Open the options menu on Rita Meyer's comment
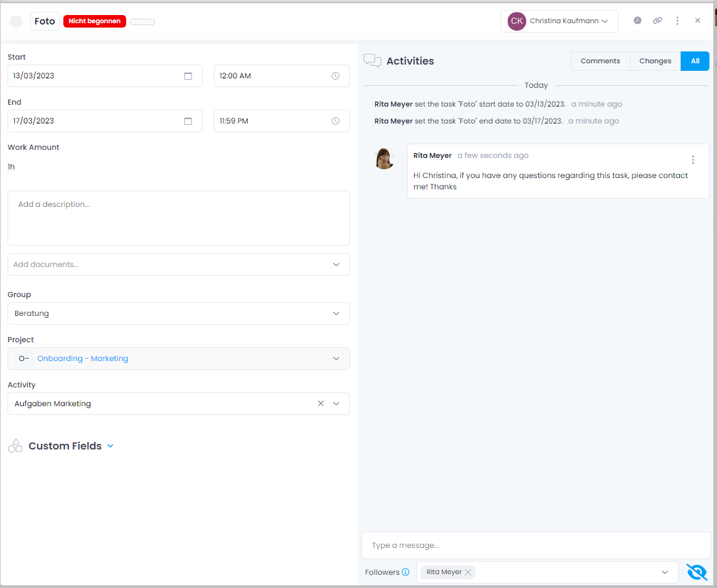 tap(693, 160)
